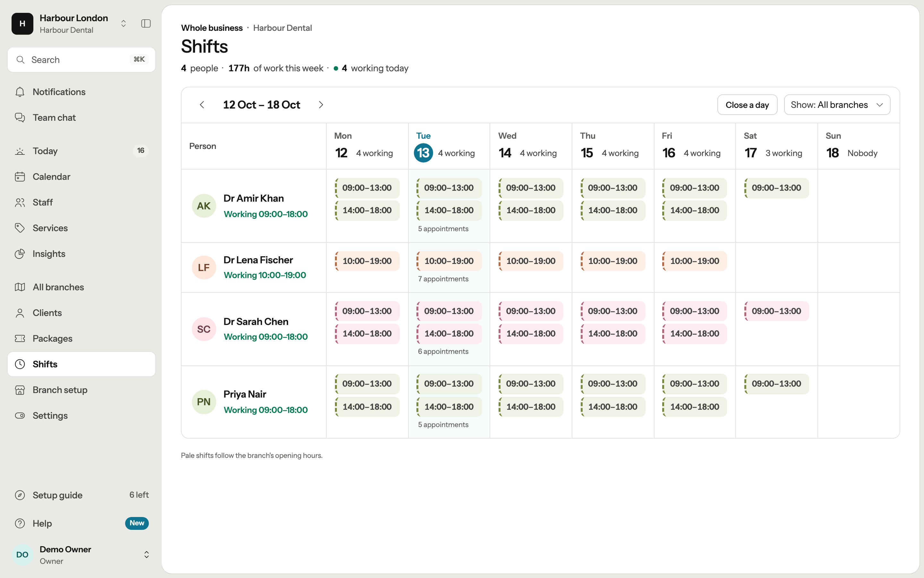The width and height of the screenshot is (924, 578).
Task: Expand the Demo Owner account menu
Action: tap(146, 555)
